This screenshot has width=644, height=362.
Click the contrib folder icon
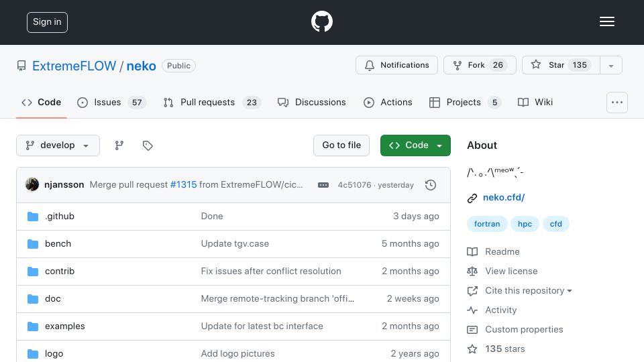[33, 271]
